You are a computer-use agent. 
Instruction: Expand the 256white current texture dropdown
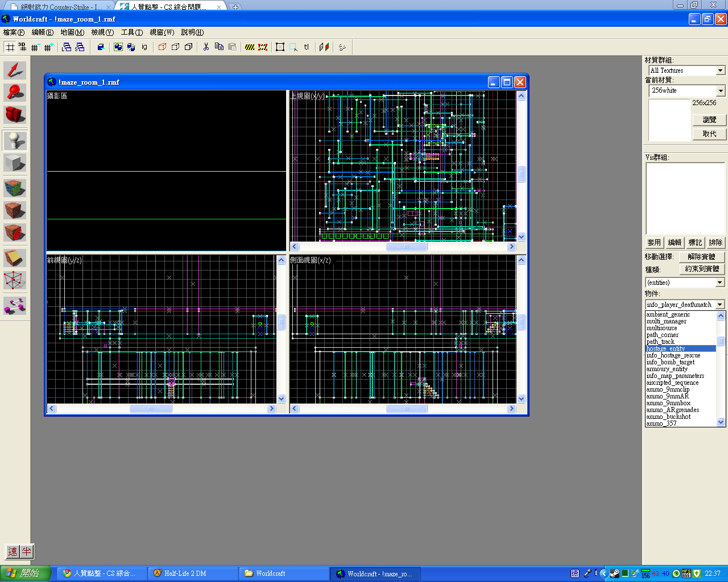(720, 91)
